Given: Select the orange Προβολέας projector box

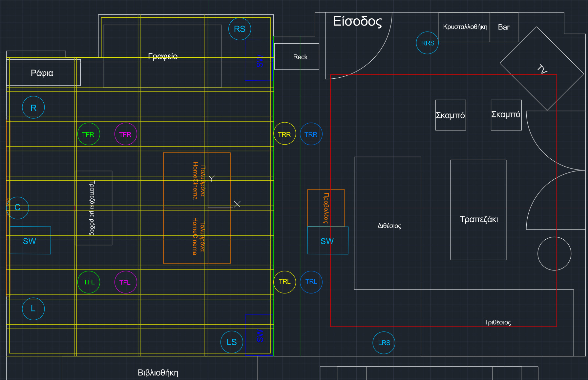Looking at the screenshot, I should pyautogui.click(x=326, y=208).
